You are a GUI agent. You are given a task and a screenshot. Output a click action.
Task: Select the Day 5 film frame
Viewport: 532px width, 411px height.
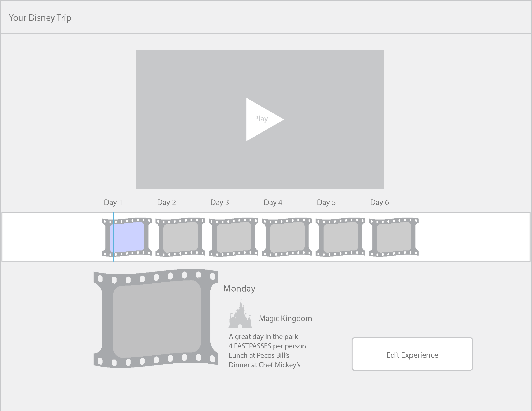[340, 237]
